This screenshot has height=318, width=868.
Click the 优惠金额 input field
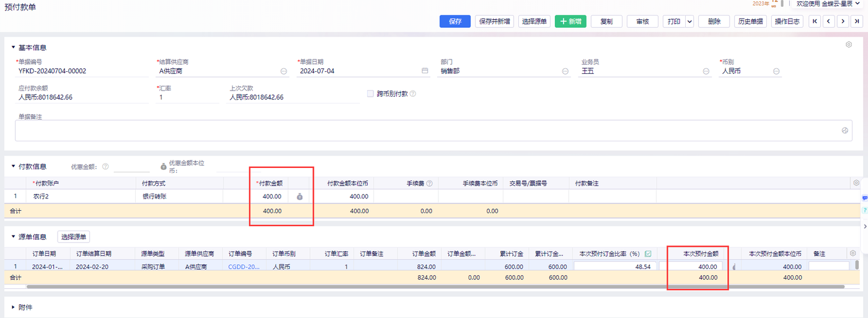(132, 166)
